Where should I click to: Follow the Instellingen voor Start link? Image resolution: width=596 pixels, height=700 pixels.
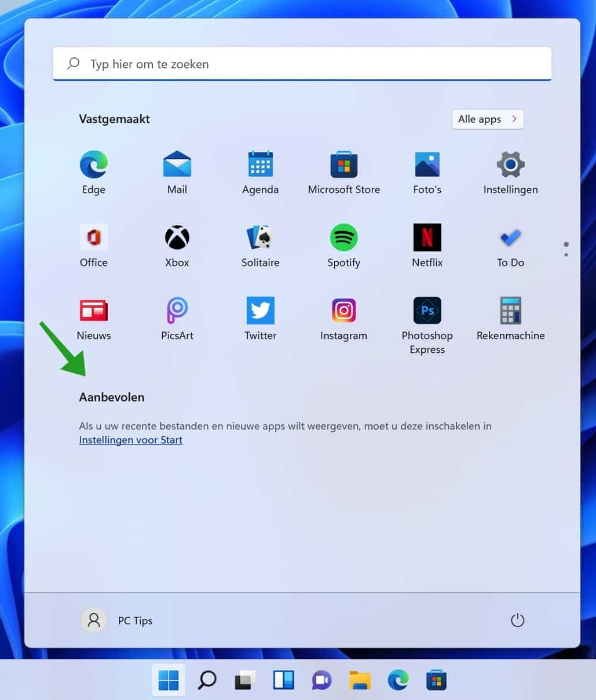pos(131,440)
